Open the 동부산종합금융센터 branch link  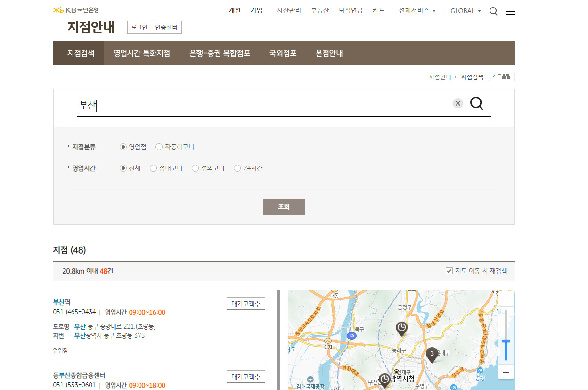point(79,375)
